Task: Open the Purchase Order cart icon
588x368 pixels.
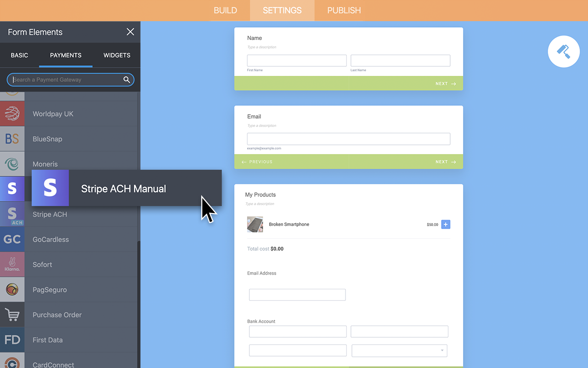Action: (x=12, y=315)
